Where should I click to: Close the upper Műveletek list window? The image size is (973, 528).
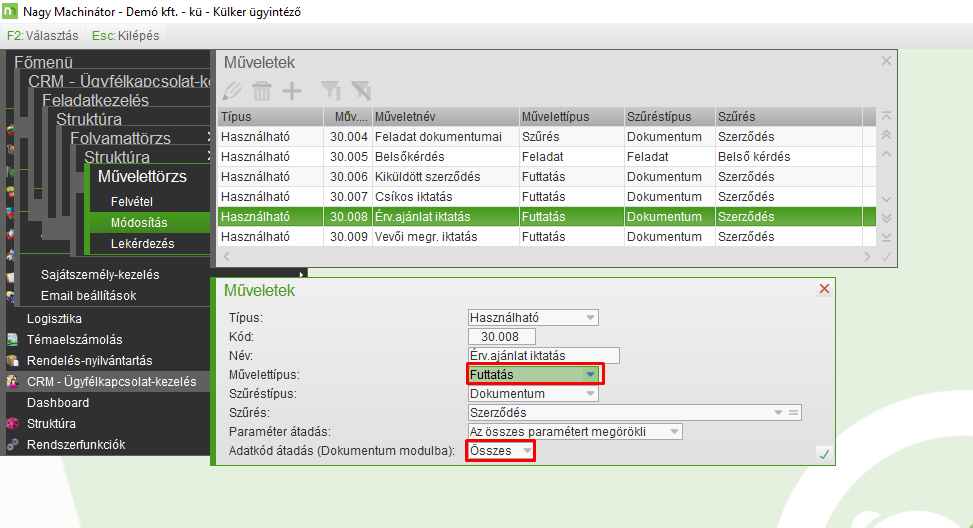[x=886, y=60]
